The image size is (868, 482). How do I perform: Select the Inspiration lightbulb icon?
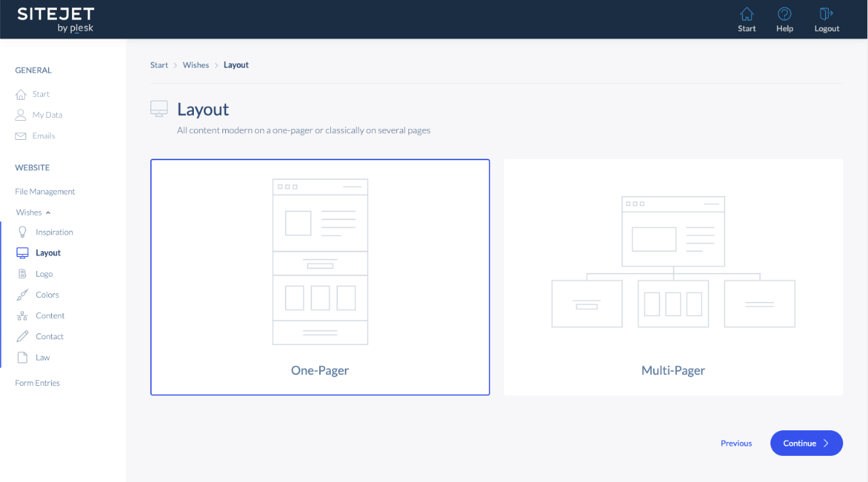pos(23,232)
